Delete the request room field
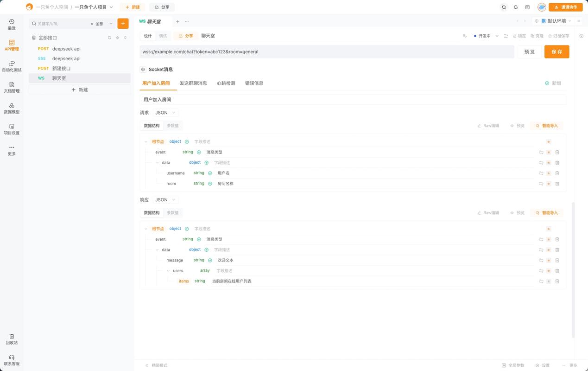Viewport: 588px width, 371px height. pos(557,184)
